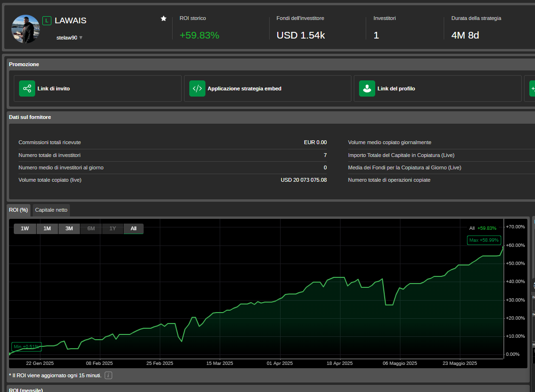Image resolution: width=535 pixels, height=392 pixels.
Task: Select the embed code </> icon
Action: [x=197, y=88]
